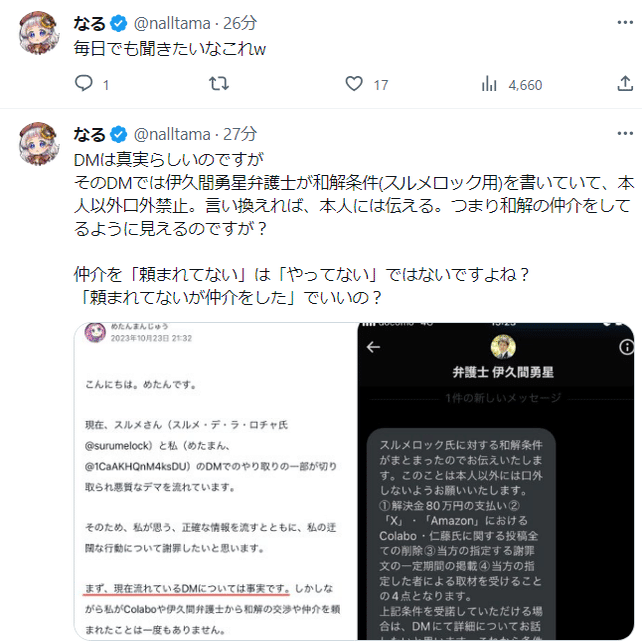Click the info icon in DM screenshot

click(626, 347)
